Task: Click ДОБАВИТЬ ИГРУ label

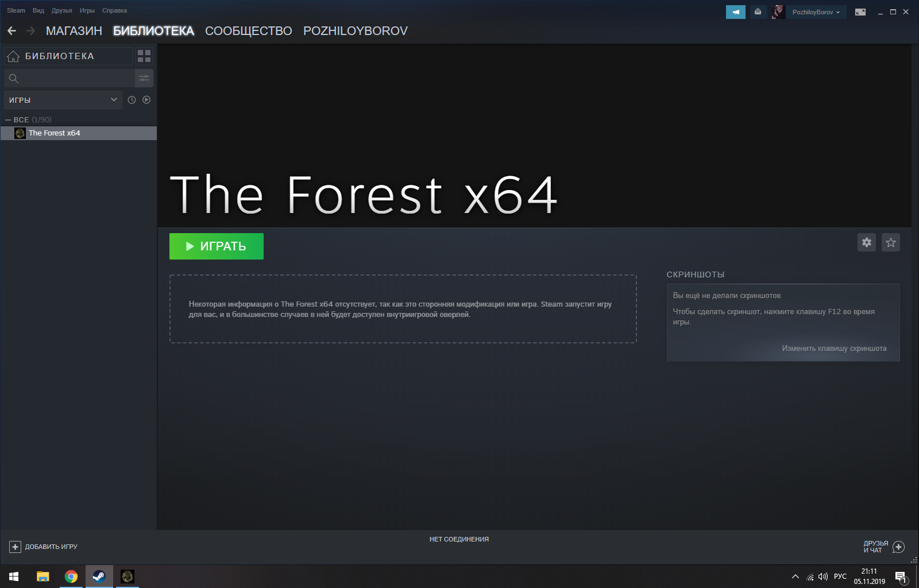Action: click(51, 547)
